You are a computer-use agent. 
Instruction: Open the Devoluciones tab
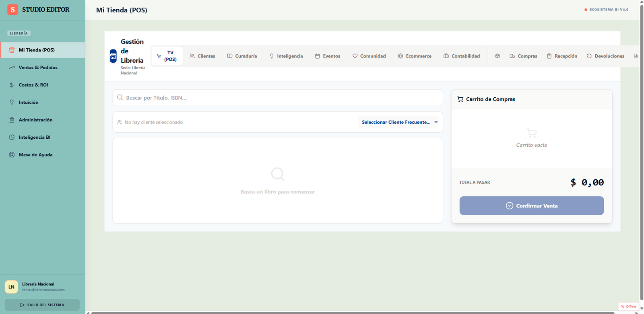(605, 56)
